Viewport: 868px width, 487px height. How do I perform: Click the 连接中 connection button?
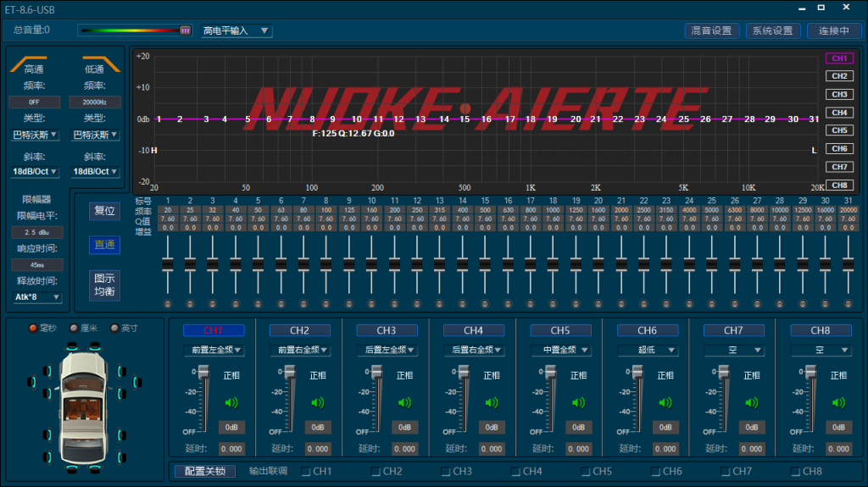click(x=834, y=30)
